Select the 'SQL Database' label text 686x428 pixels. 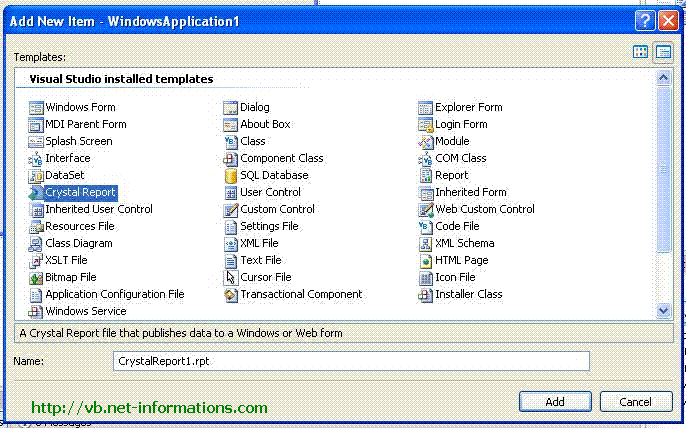[x=274, y=175]
